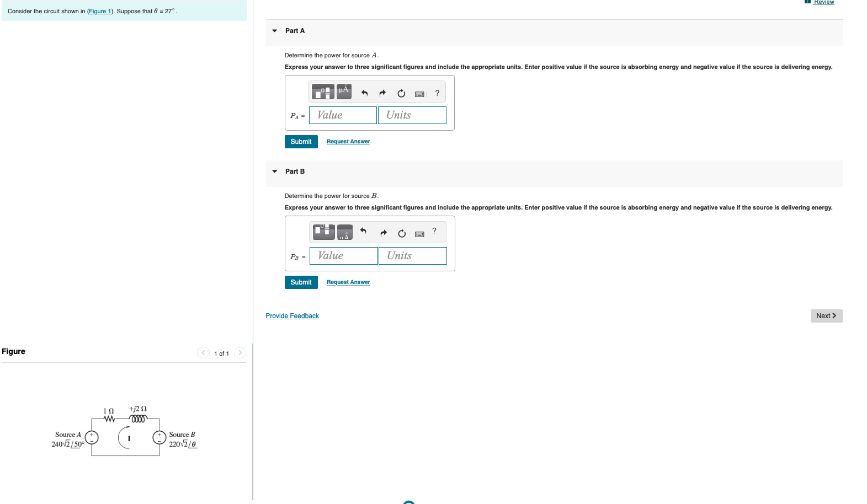The width and height of the screenshot is (867, 504).
Task: Reset the Part A answer field
Action: coord(401,93)
